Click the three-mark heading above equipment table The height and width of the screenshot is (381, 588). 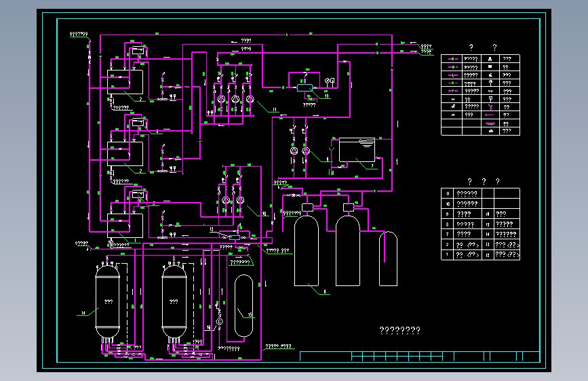click(484, 182)
